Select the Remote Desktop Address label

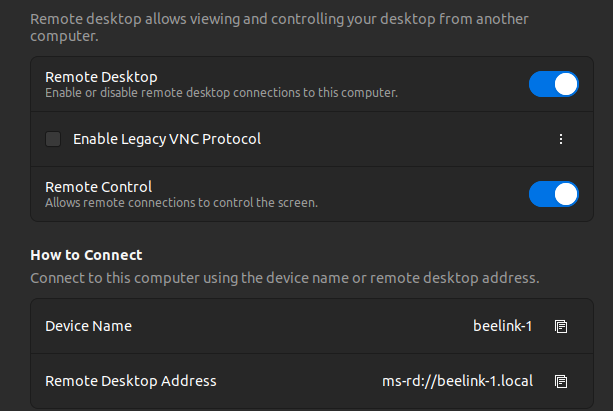click(130, 381)
